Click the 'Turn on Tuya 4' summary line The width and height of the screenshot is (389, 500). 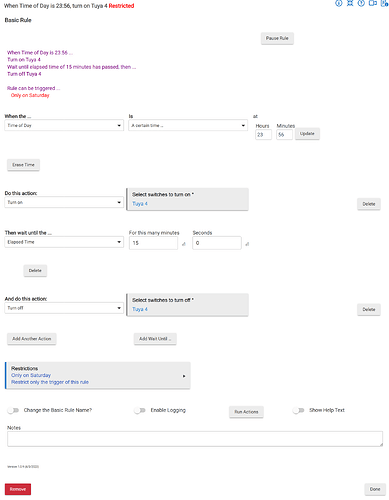[x=24, y=60]
